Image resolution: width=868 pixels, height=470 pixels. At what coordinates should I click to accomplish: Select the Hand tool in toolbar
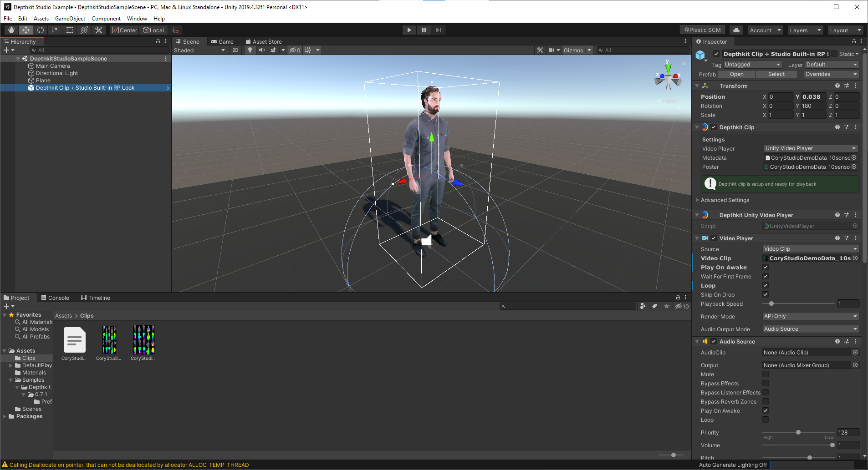[11, 30]
